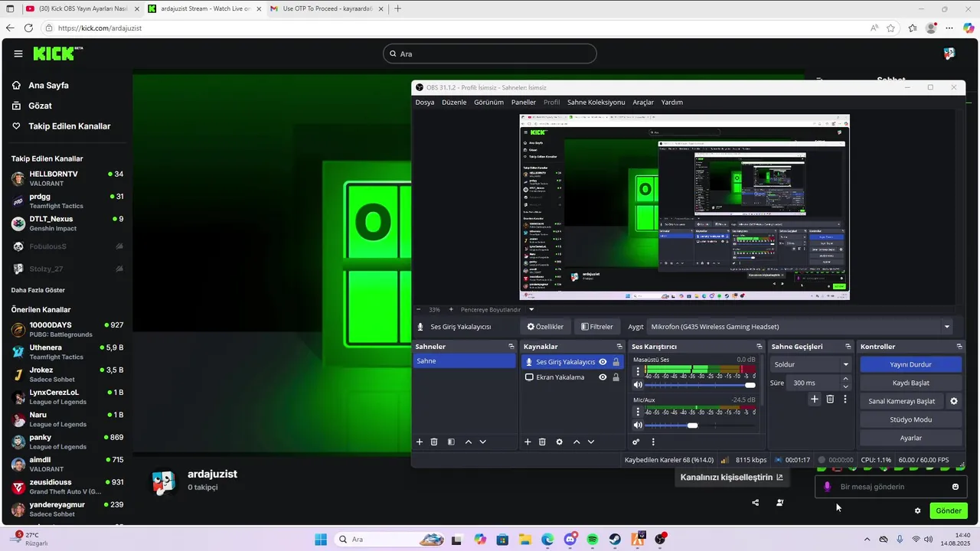Increase transition Süre with up arrow

tap(845, 379)
